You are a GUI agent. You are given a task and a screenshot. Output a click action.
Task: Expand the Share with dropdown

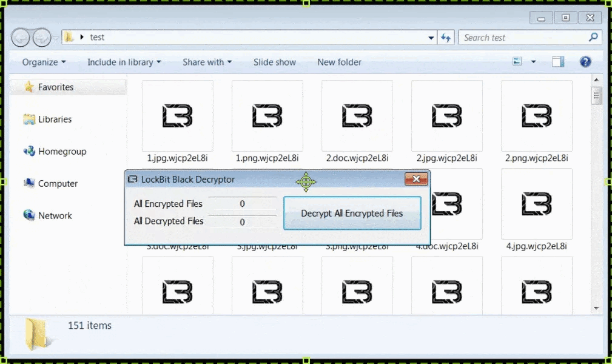207,62
